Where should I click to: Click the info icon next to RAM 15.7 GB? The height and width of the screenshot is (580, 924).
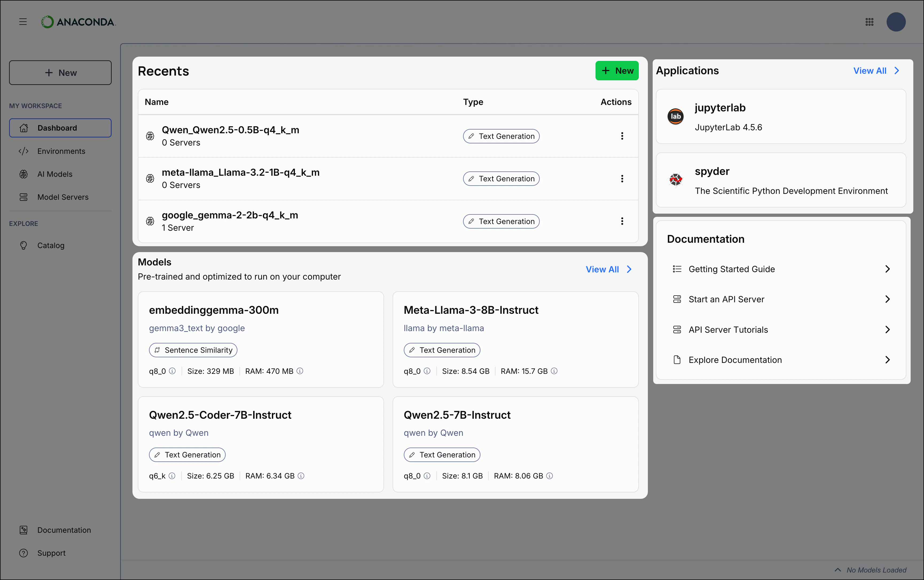pos(554,371)
